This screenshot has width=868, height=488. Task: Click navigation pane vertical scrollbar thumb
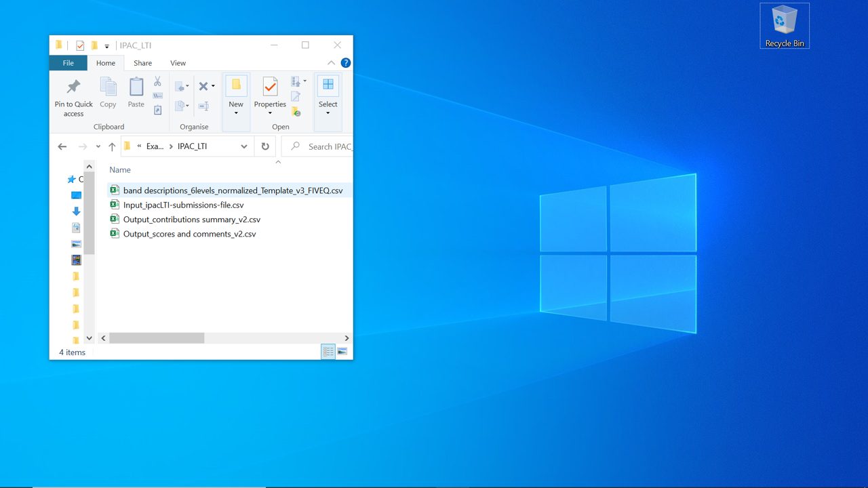(x=89, y=213)
